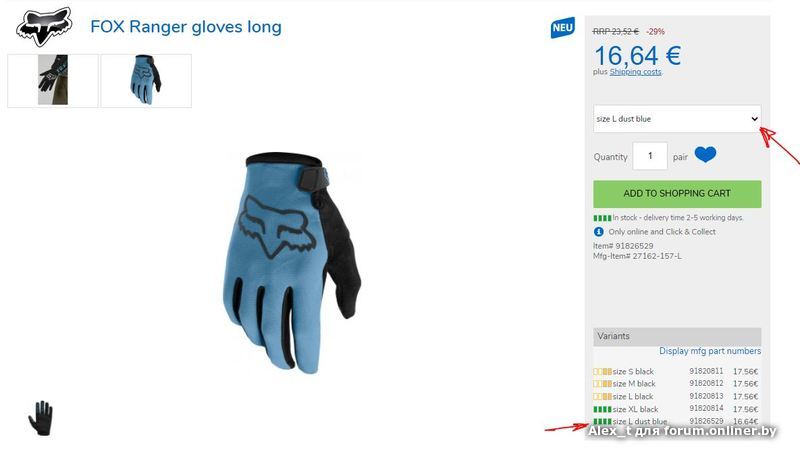
Task: Click Display mfg part numbers link
Action: tap(710, 351)
